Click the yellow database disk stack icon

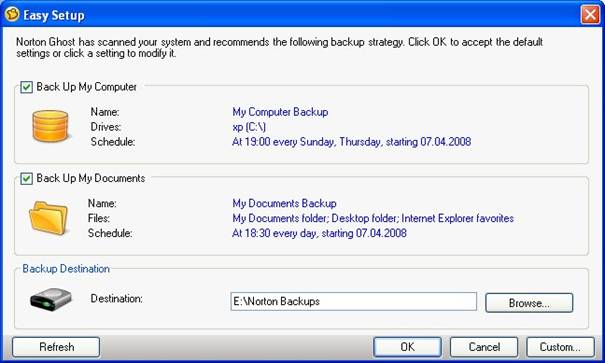(x=50, y=126)
